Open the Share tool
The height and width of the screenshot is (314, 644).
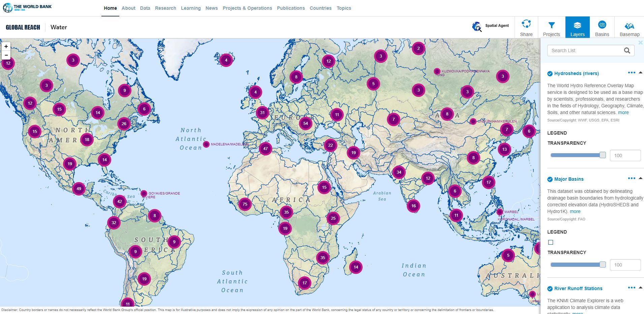tap(526, 28)
